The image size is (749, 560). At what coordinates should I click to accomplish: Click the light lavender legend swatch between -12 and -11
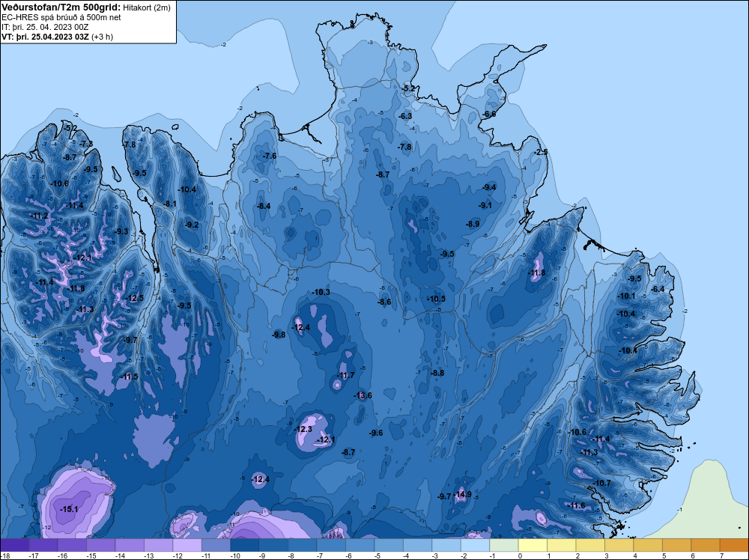pyautogui.click(x=187, y=545)
